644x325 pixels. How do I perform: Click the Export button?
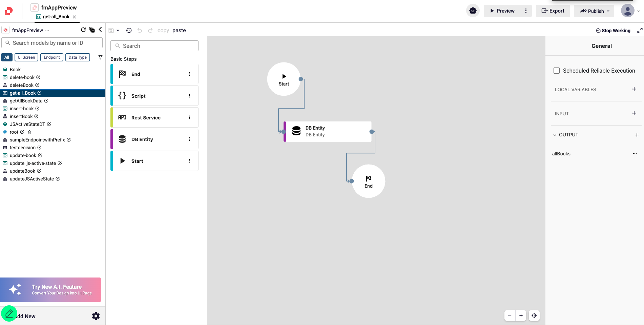pyautogui.click(x=553, y=11)
